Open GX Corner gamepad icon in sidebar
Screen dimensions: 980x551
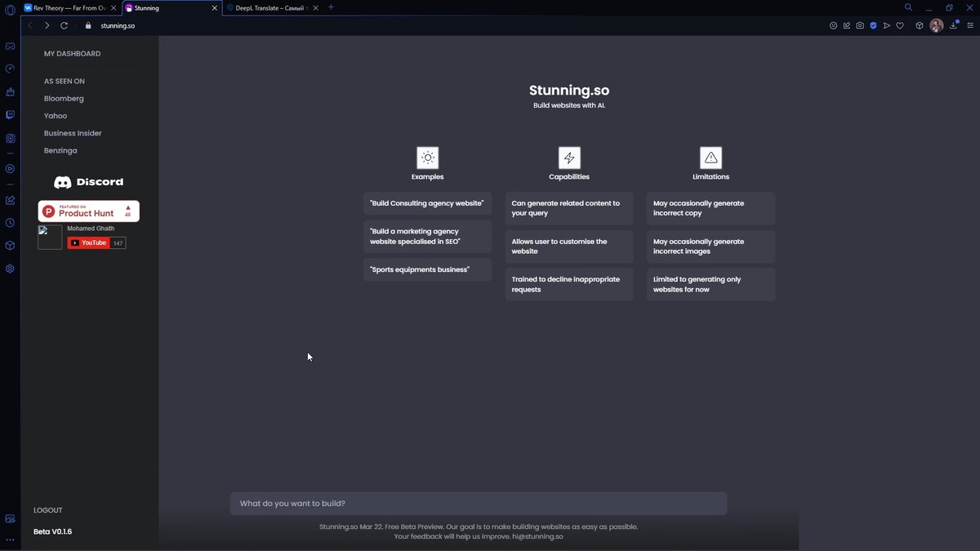tap(10, 47)
